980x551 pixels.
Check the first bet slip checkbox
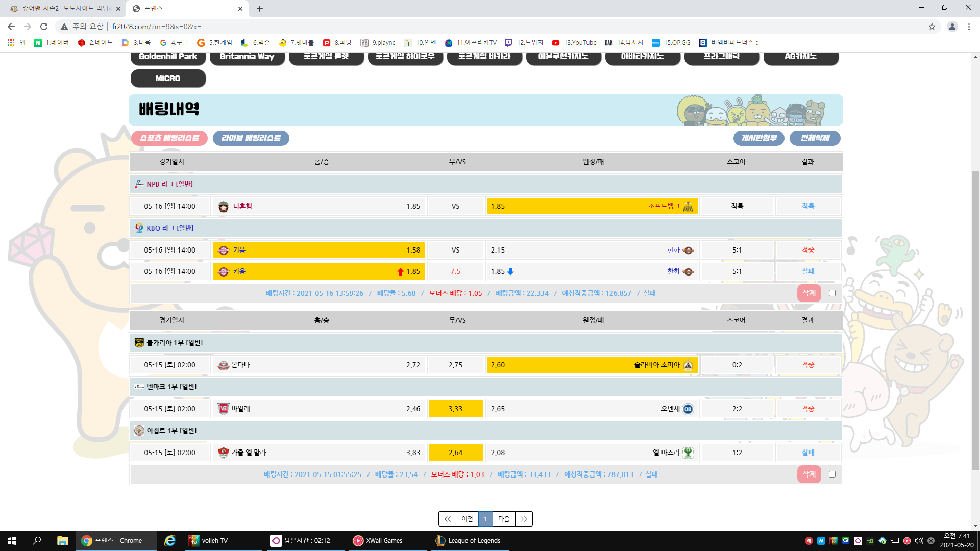(x=832, y=293)
